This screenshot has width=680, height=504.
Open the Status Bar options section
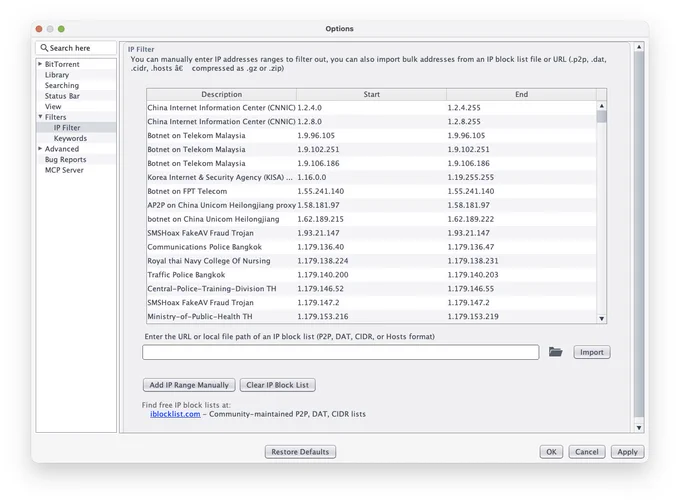[62, 96]
